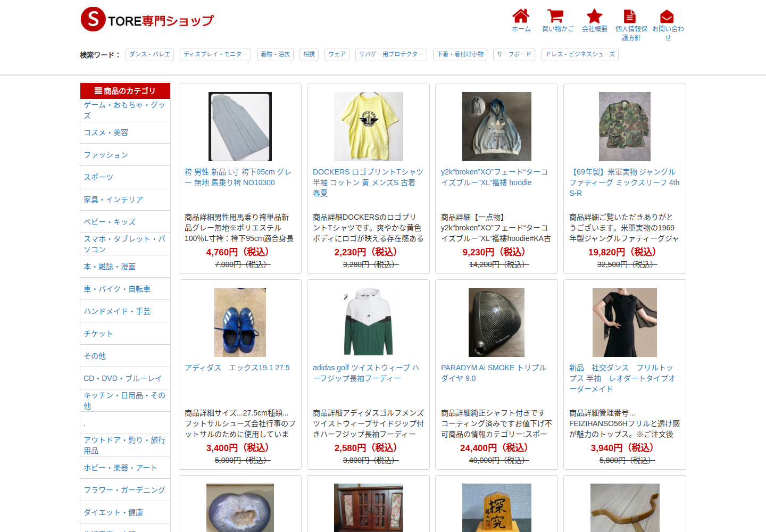The height and width of the screenshot is (532, 766).
Task: Open the adidas golf ツイストウィーブ hoodie link
Action: tap(366, 373)
